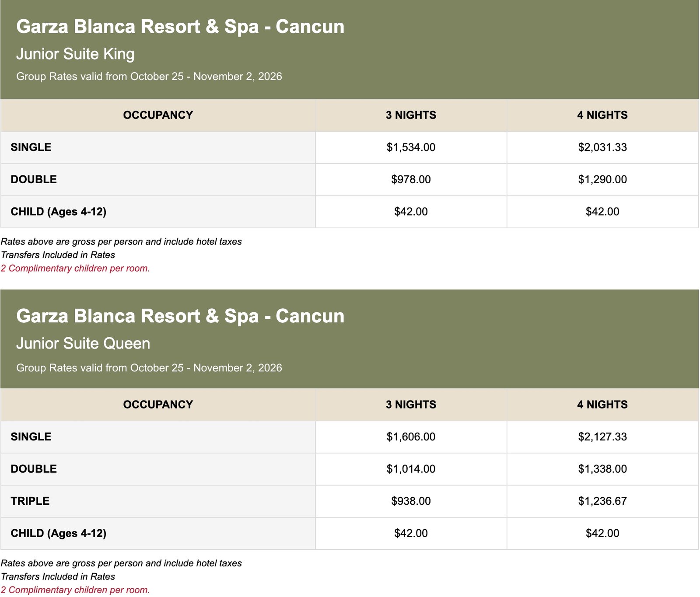Click the second table's 4 NIGHTS column header
This screenshot has height=597, width=700.
602,405
